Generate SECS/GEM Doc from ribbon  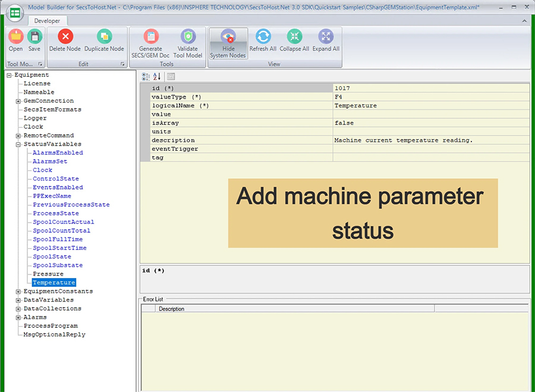click(x=150, y=37)
